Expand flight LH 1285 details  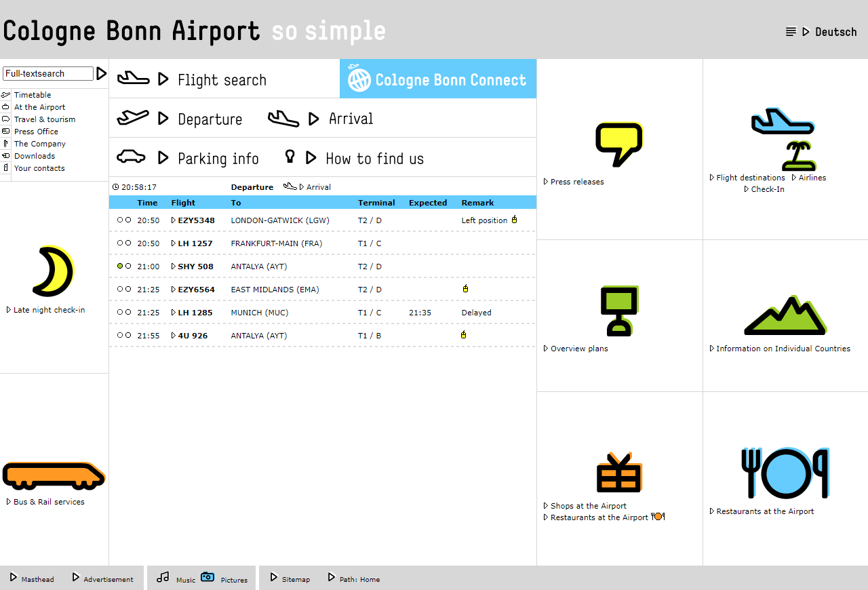[x=174, y=313]
